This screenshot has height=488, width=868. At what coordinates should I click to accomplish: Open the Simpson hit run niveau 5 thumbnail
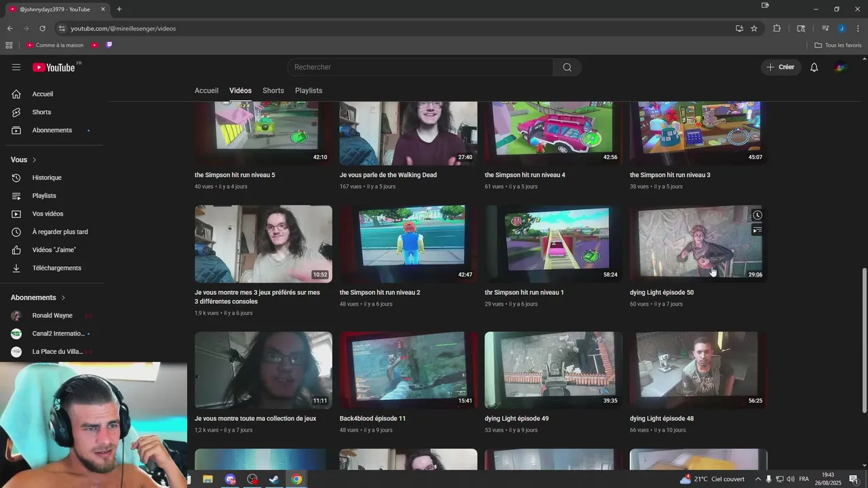pyautogui.click(x=263, y=133)
